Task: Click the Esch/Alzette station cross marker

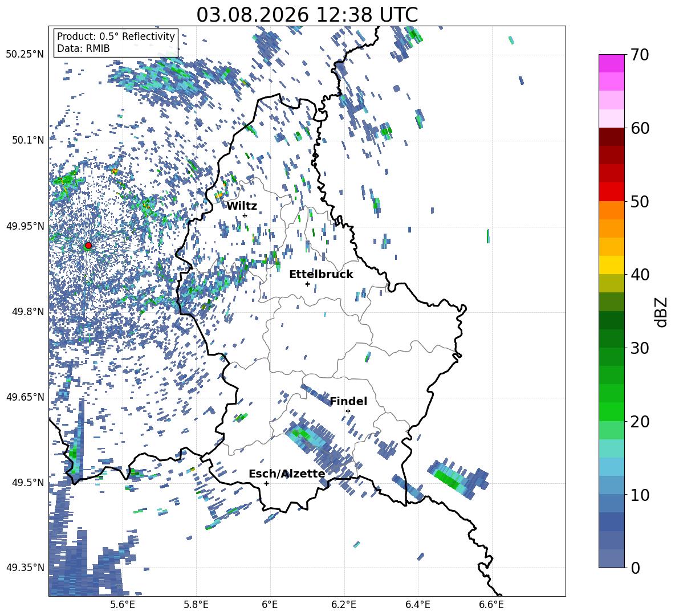Action: point(266,483)
